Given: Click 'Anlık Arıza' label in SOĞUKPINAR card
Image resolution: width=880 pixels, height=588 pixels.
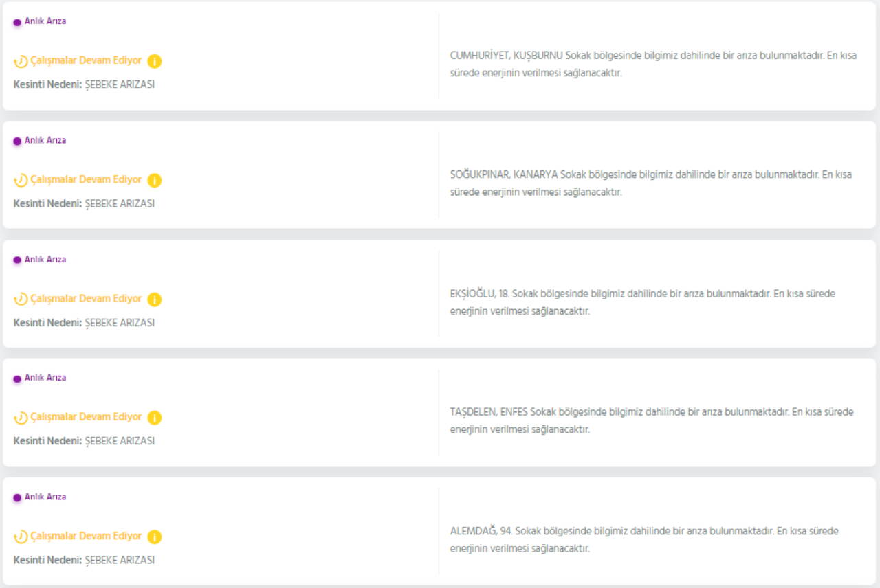Looking at the screenshot, I should pos(45,140).
